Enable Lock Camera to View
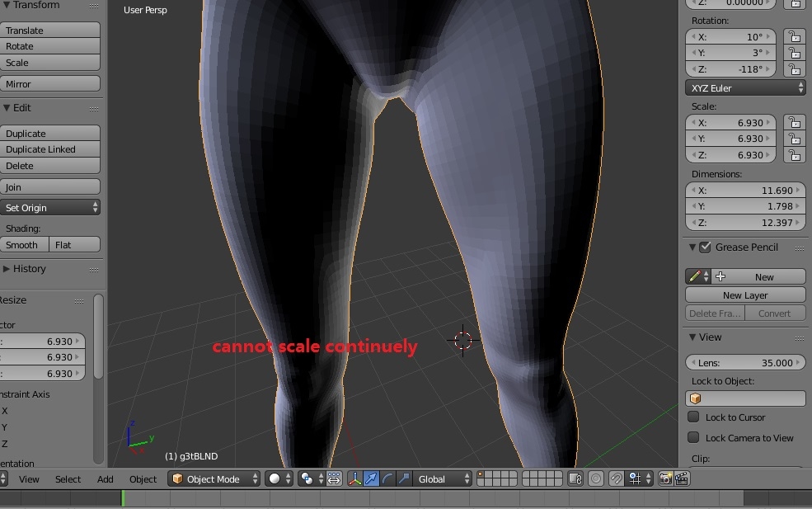 pos(693,438)
